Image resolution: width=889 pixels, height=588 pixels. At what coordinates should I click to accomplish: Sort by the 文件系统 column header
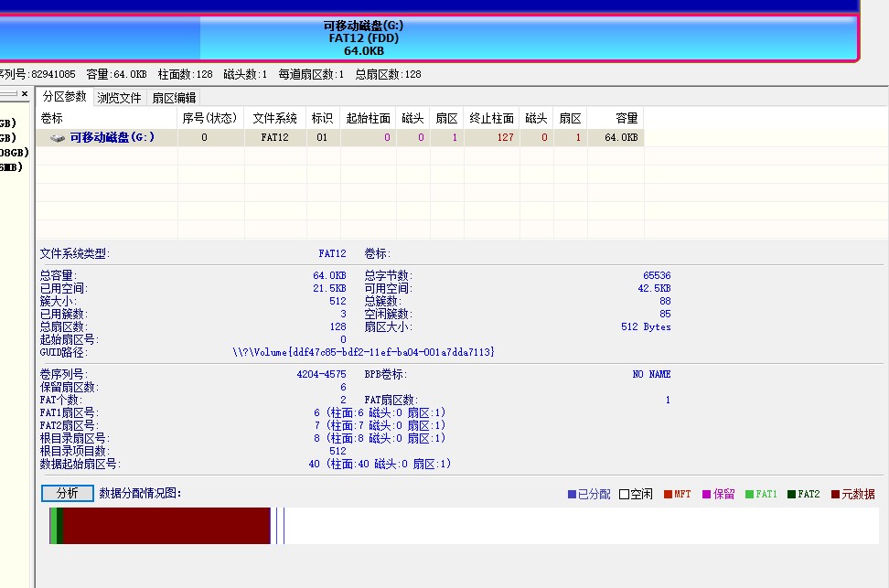click(x=275, y=118)
